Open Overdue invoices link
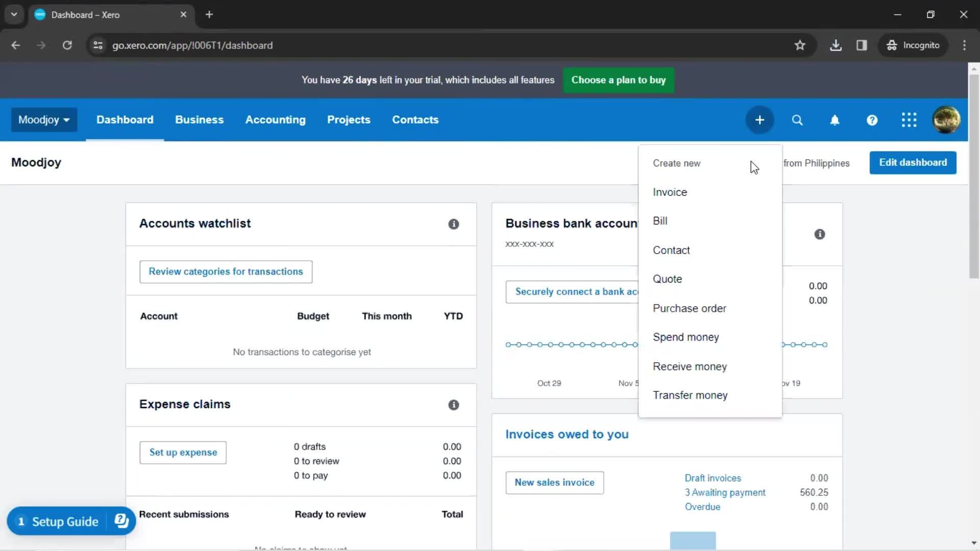Image resolution: width=980 pixels, height=551 pixels. pos(702,507)
